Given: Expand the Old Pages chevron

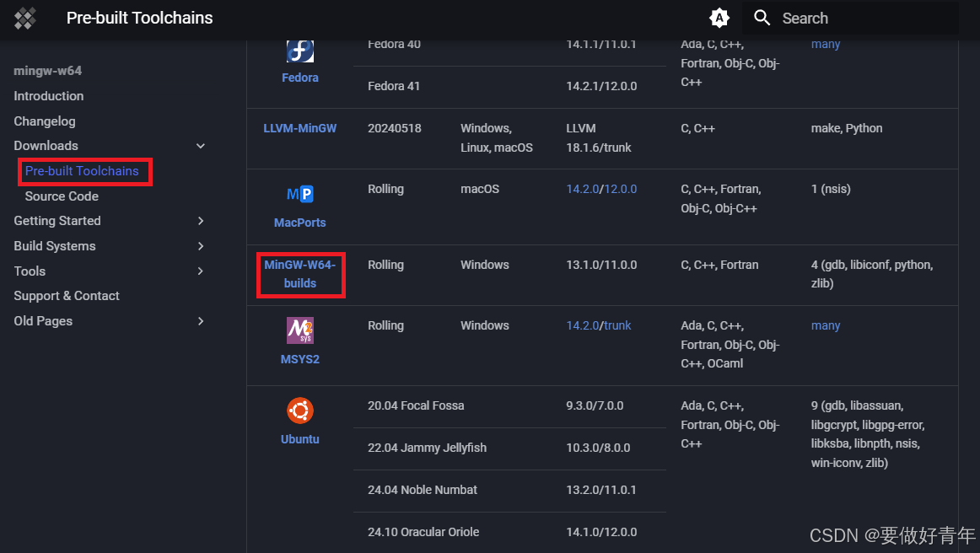Looking at the screenshot, I should click(x=201, y=320).
